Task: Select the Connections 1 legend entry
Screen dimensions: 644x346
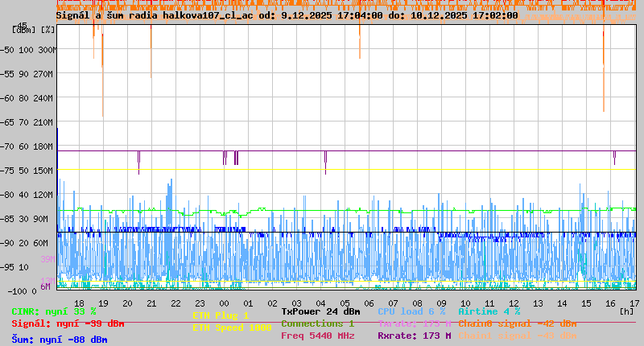Action: [317, 323]
